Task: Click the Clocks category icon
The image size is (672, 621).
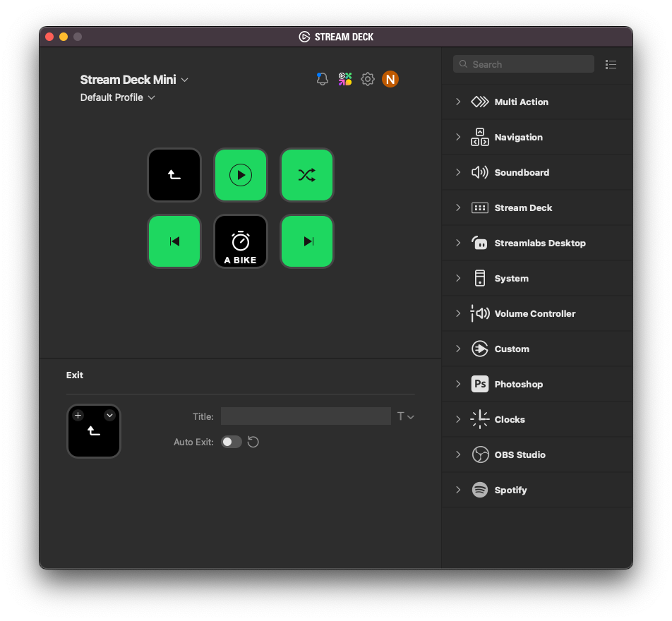Action: click(479, 419)
